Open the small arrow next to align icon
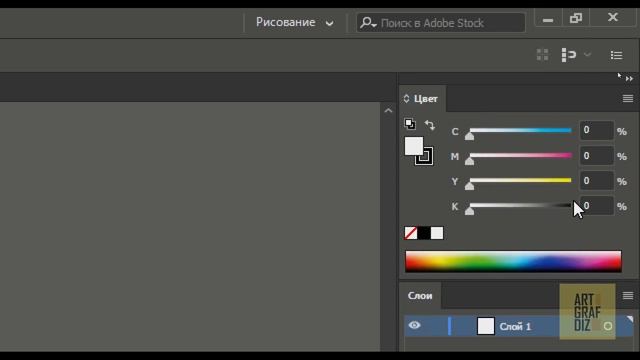Image resolution: width=640 pixels, height=360 pixels. pos(587,54)
